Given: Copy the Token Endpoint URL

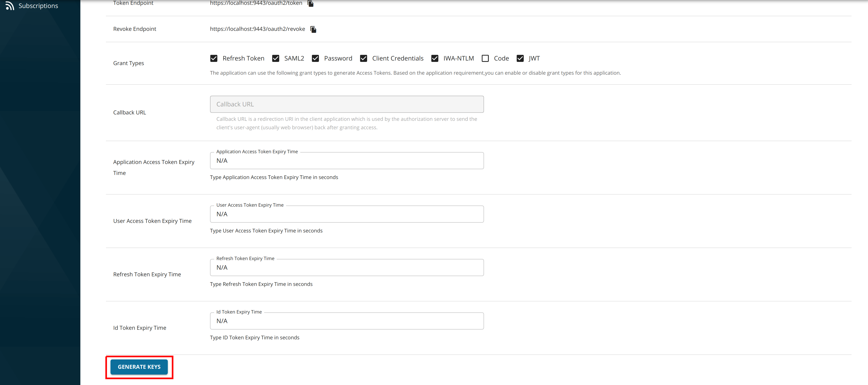Looking at the screenshot, I should (311, 3).
